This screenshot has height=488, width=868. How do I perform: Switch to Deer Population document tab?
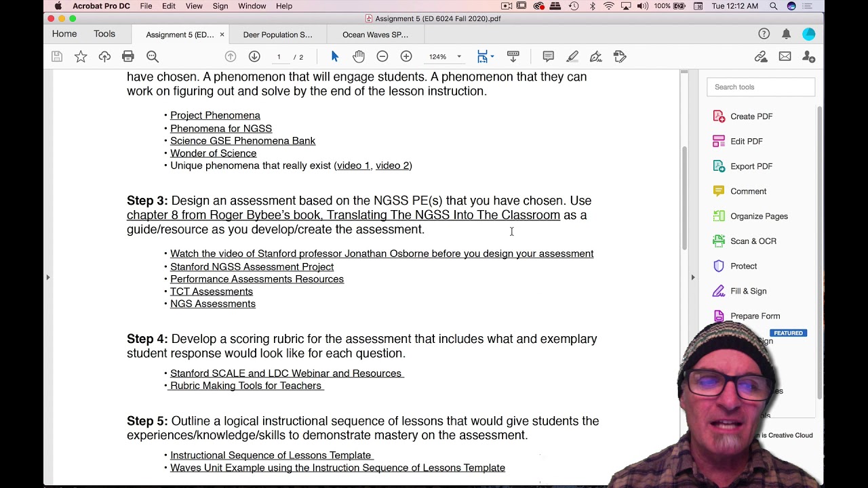[277, 35]
